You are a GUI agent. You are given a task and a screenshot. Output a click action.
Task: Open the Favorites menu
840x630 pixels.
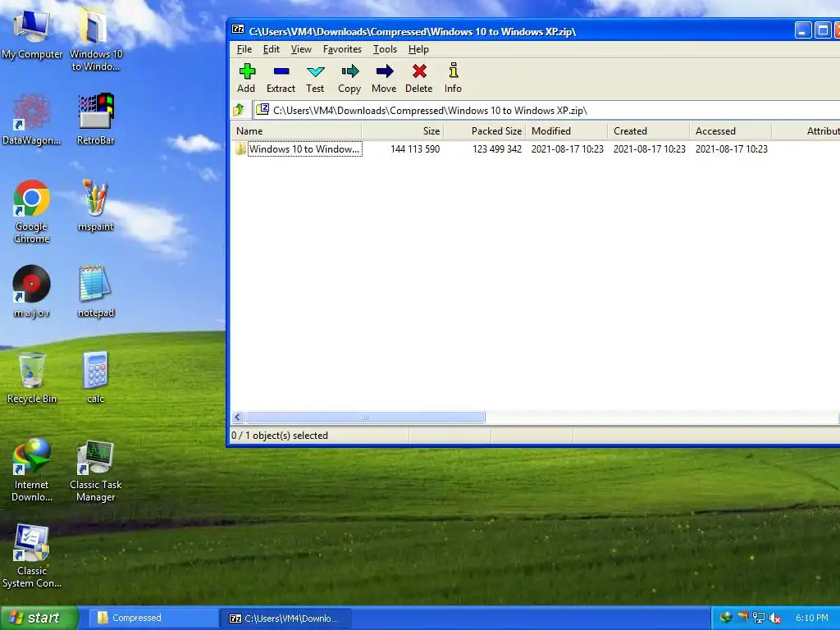(x=342, y=49)
